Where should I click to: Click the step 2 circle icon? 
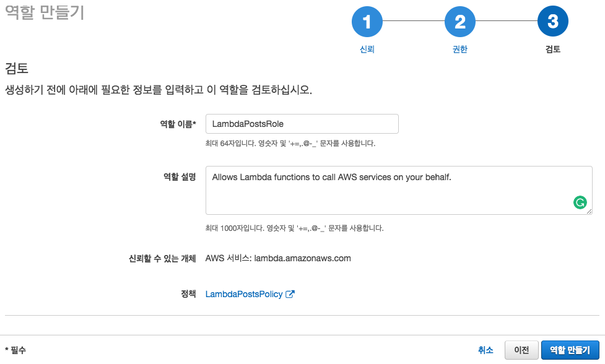pyautogui.click(x=460, y=22)
